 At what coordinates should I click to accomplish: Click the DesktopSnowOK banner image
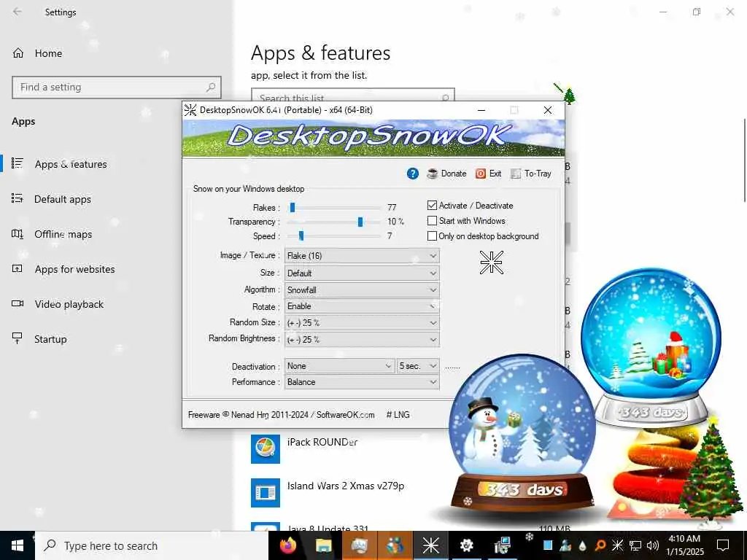373,138
